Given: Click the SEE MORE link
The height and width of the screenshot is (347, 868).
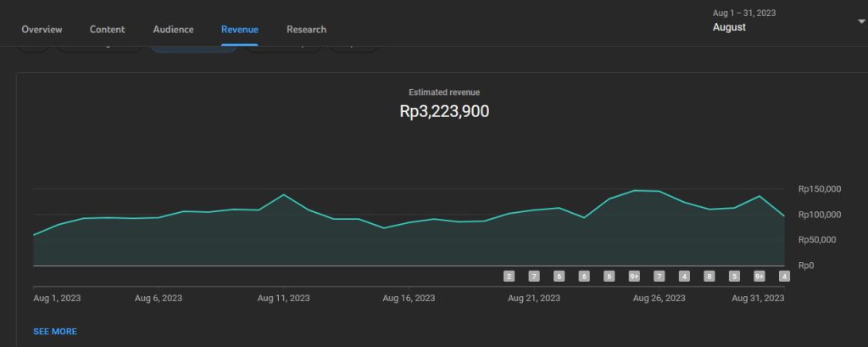Looking at the screenshot, I should point(55,331).
